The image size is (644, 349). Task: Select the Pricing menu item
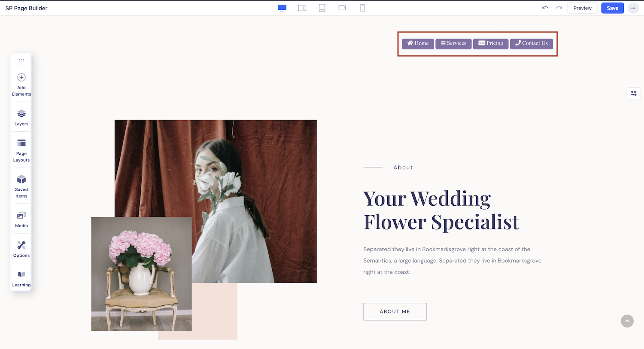click(x=491, y=43)
